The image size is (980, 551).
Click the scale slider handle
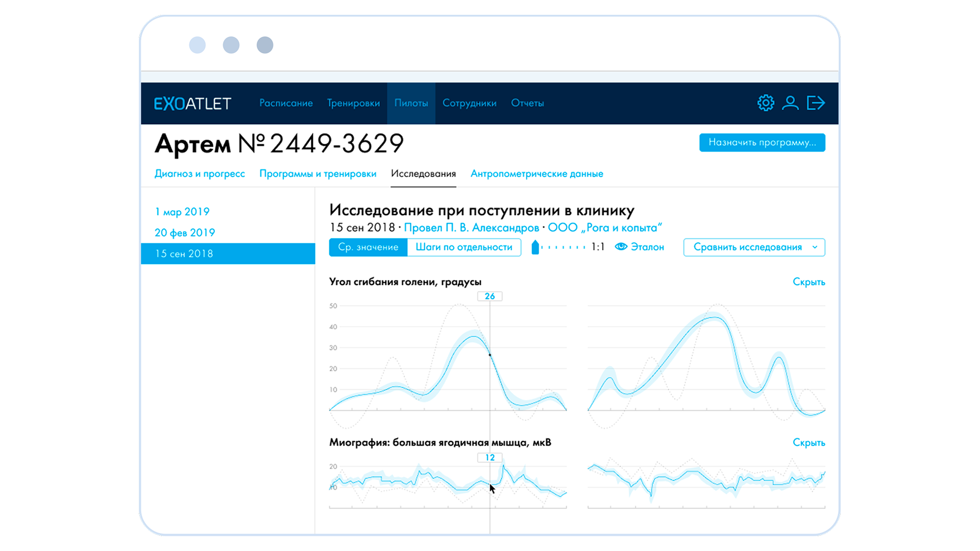pos(535,247)
